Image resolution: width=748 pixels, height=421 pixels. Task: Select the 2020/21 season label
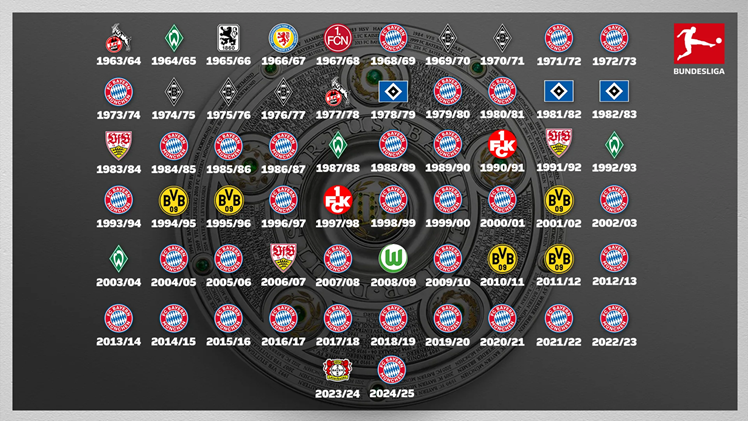coord(502,342)
